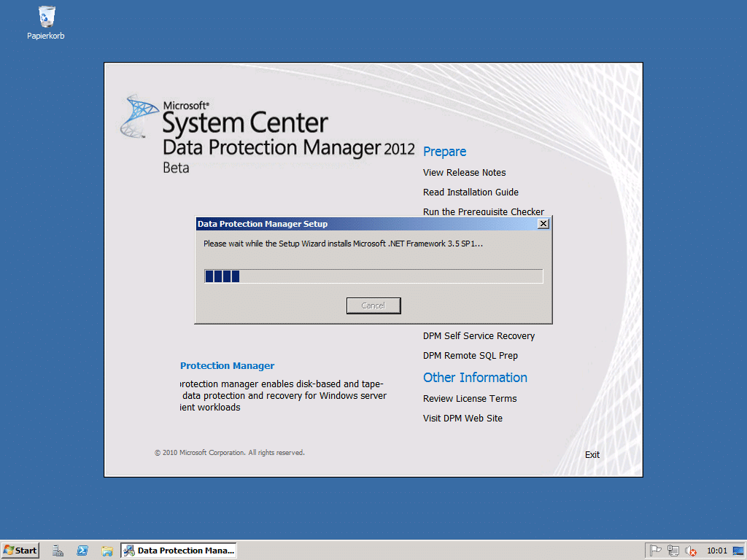Launch Windows PowerShell from the taskbar
The height and width of the screenshot is (560, 747).
click(x=82, y=551)
